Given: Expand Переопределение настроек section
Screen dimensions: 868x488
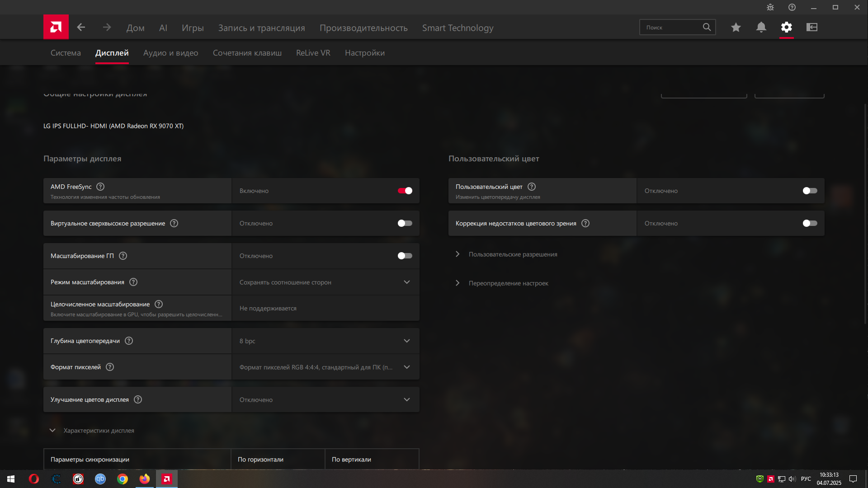Looking at the screenshot, I should click(503, 283).
